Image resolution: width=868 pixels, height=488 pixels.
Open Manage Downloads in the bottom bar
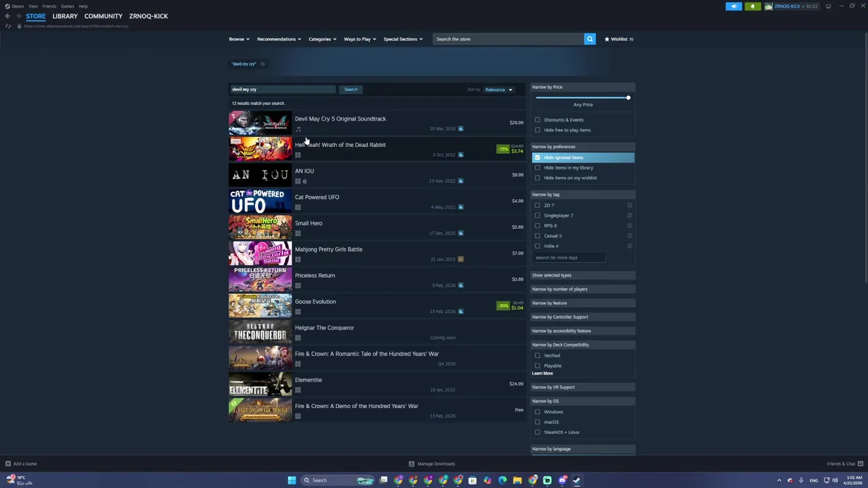(432, 464)
